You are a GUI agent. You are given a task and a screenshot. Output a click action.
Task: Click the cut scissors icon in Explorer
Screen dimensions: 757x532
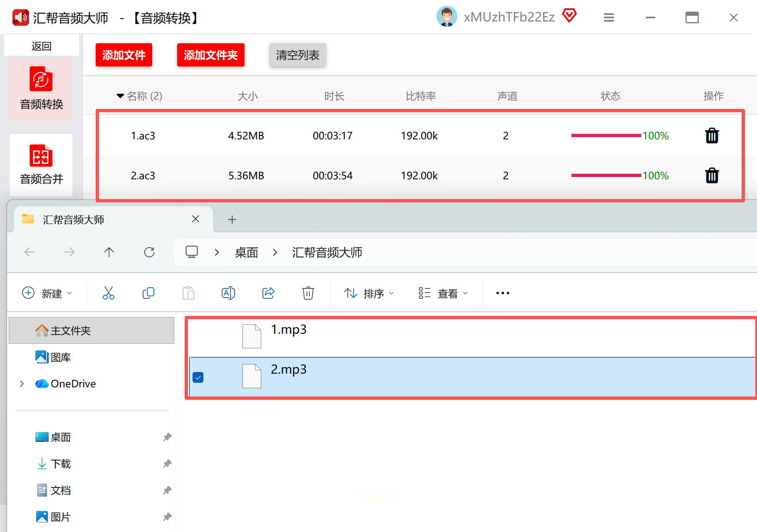[x=109, y=293]
